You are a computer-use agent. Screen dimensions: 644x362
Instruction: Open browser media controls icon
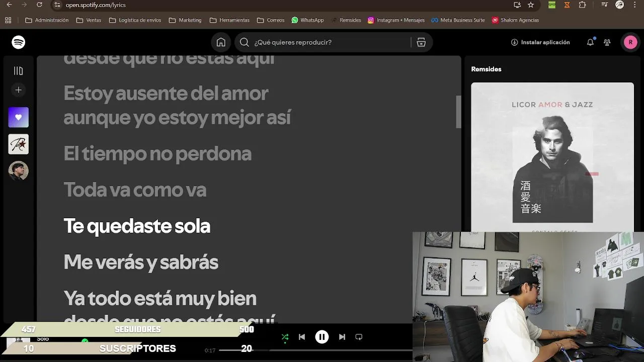coord(605,5)
